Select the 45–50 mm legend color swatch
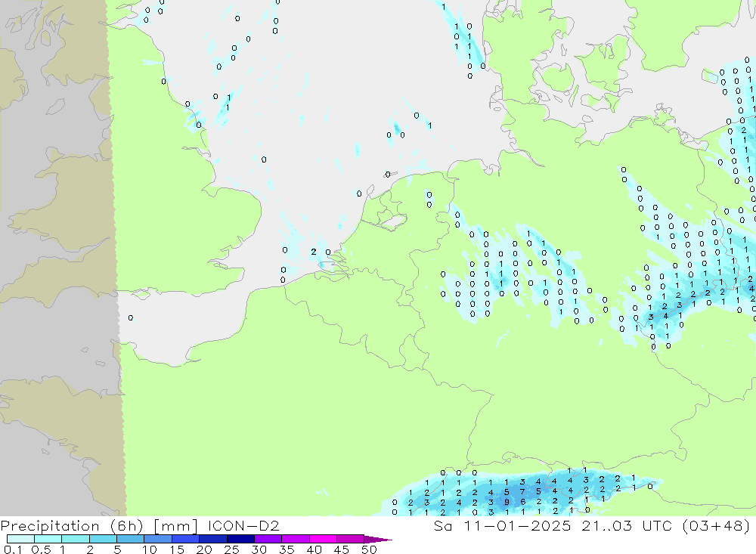The image size is (756, 554). pos(350,539)
